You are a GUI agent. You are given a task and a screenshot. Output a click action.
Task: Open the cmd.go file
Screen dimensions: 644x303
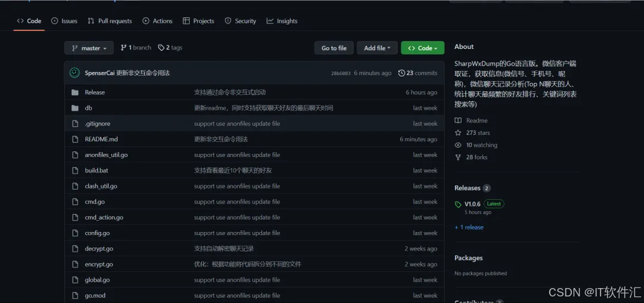(94, 202)
